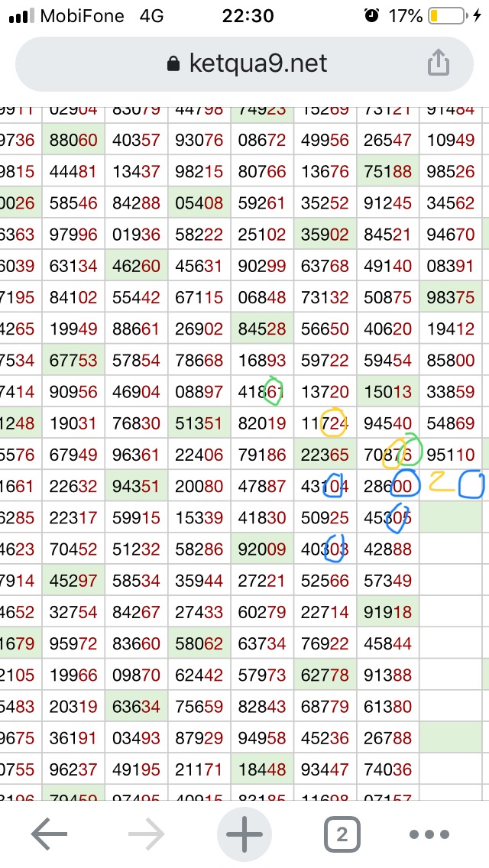Select the highlighted number 18448
Viewport: 489px width, 868px height.
262,769
